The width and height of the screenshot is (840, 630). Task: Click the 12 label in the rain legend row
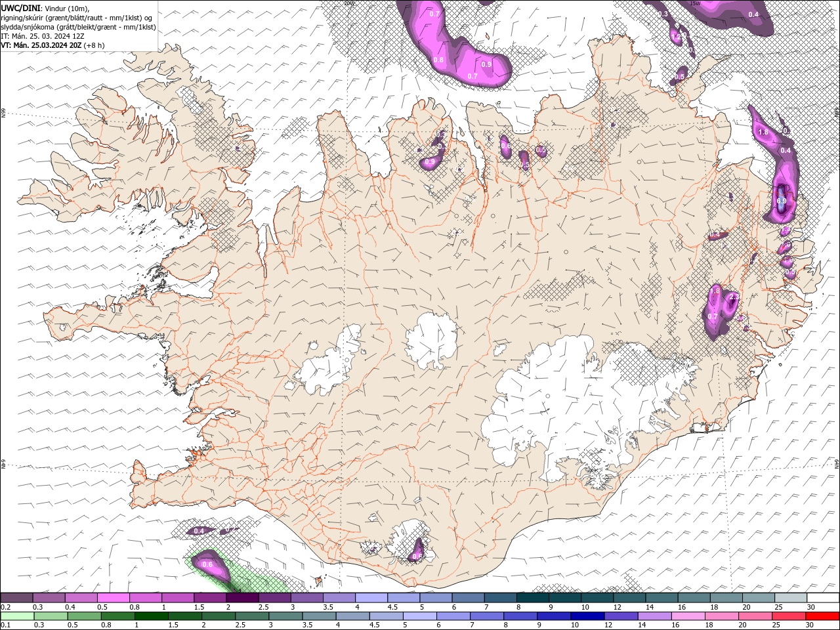click(x=608, y=625)
